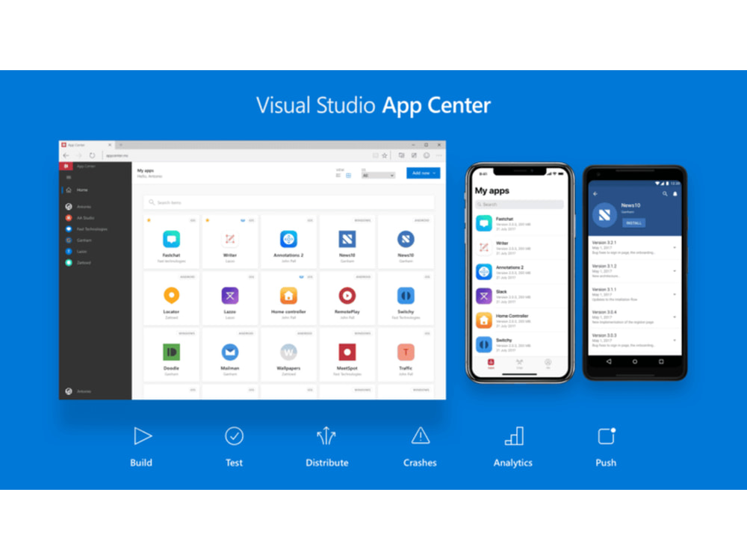Click the Build play icon
Image resolution: width=747 pixels, height=560 pixels.
(x=142, y=436)
